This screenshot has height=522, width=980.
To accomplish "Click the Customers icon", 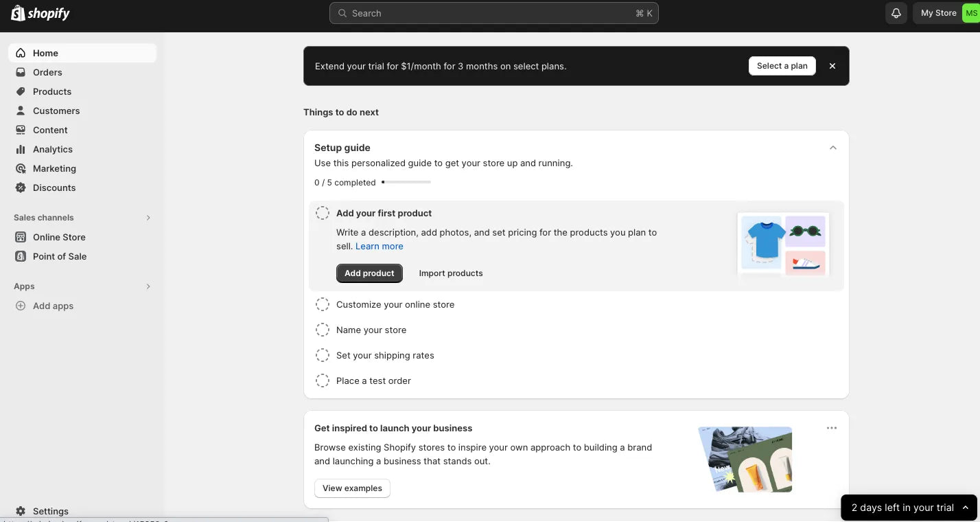I will (21, 111).
